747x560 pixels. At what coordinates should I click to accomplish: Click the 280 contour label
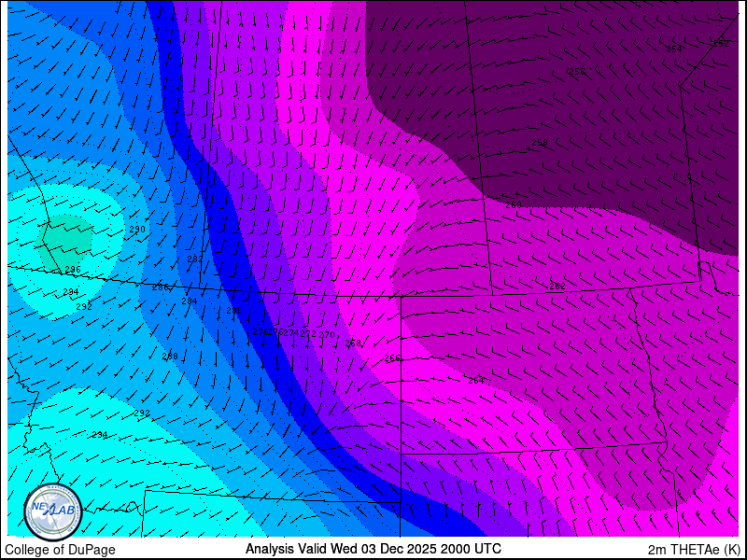[234, 311]
